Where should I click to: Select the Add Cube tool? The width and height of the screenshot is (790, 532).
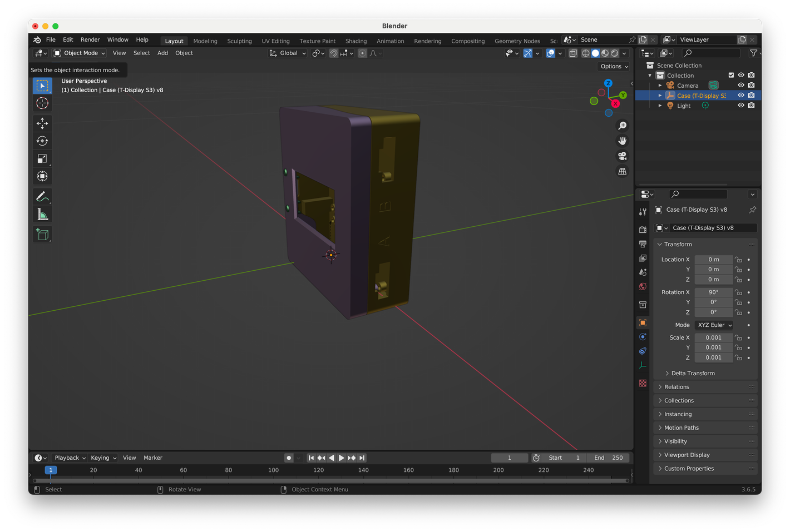click(42, 235)
